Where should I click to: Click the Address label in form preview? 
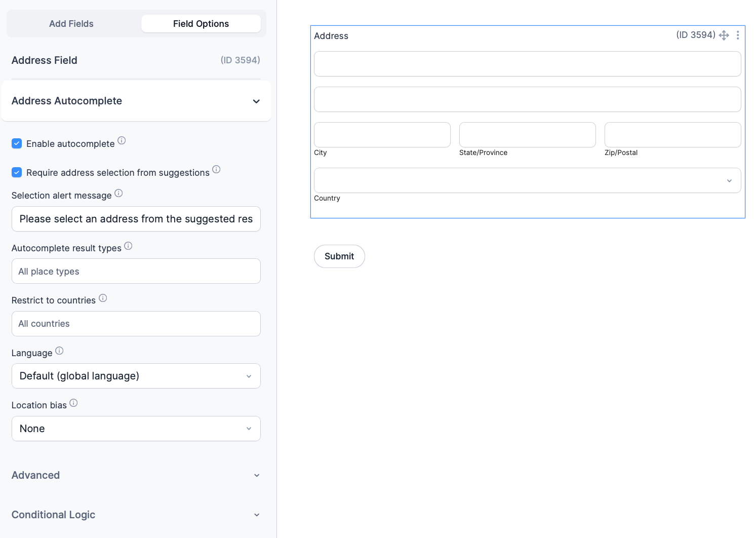(x=331, y=36)
